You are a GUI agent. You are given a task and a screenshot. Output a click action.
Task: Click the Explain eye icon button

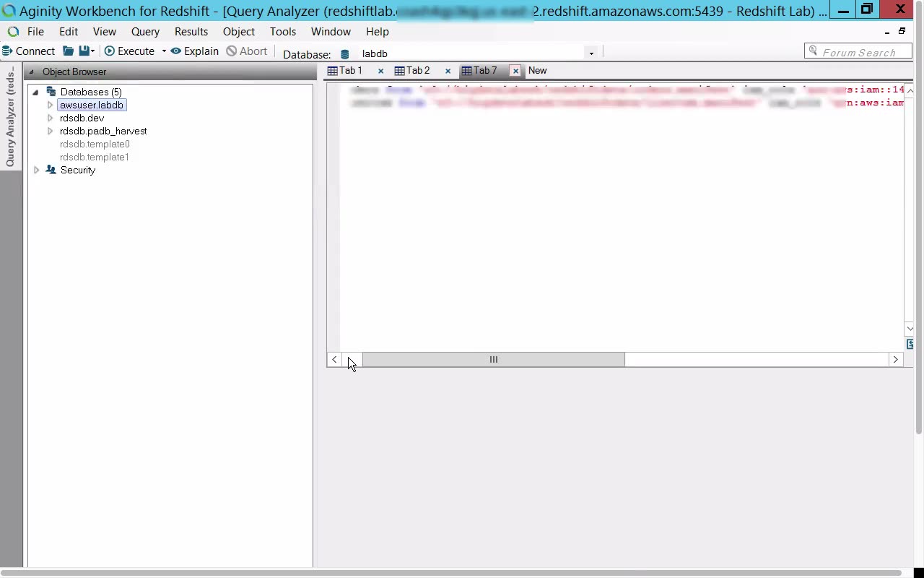tap(195, 51)
